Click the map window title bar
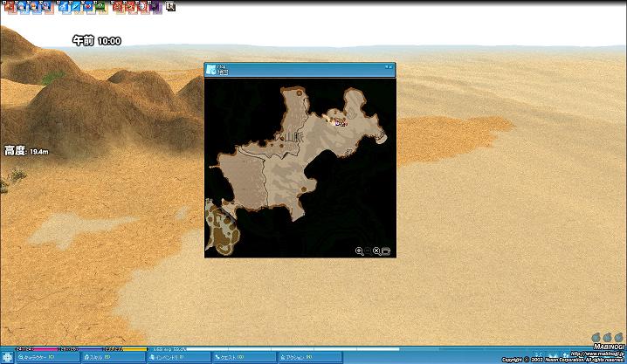 [300, 70]
